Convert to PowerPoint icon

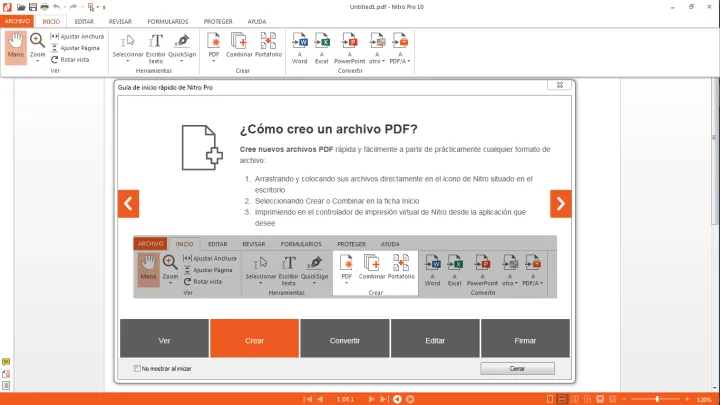coord(349,48)
